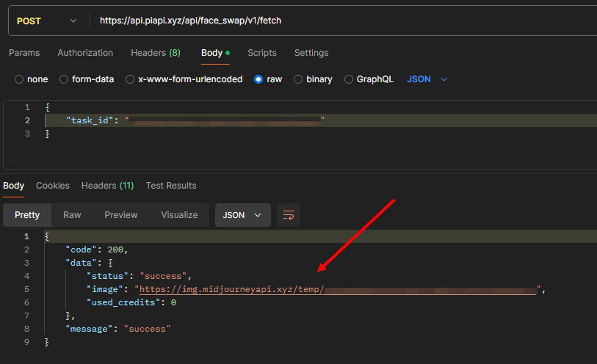Viewport: 597px width, 364px height.
Task: Choose x-www-form-urlencoded body type
Action: coord(130,79)
